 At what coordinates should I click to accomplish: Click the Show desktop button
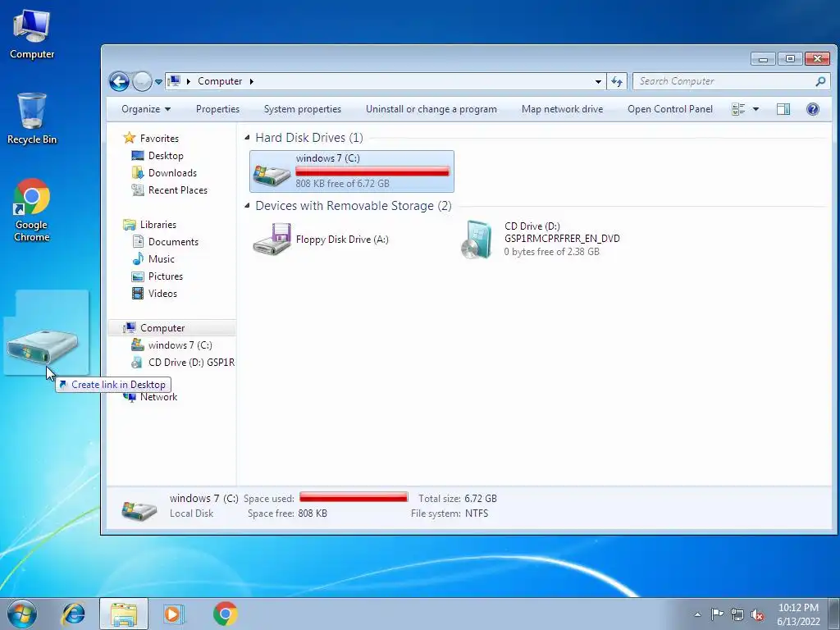[x=834, y=614]
